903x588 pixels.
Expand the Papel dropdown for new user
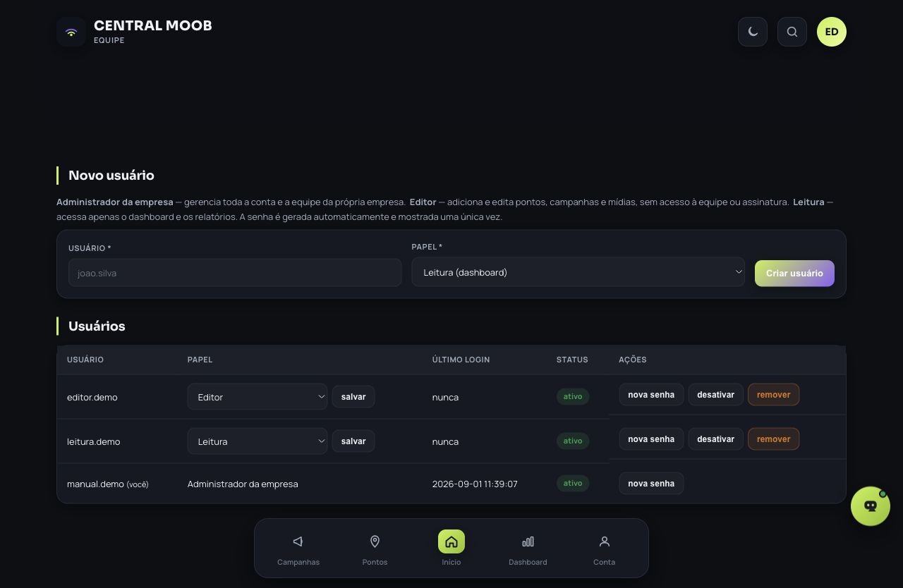578,272
